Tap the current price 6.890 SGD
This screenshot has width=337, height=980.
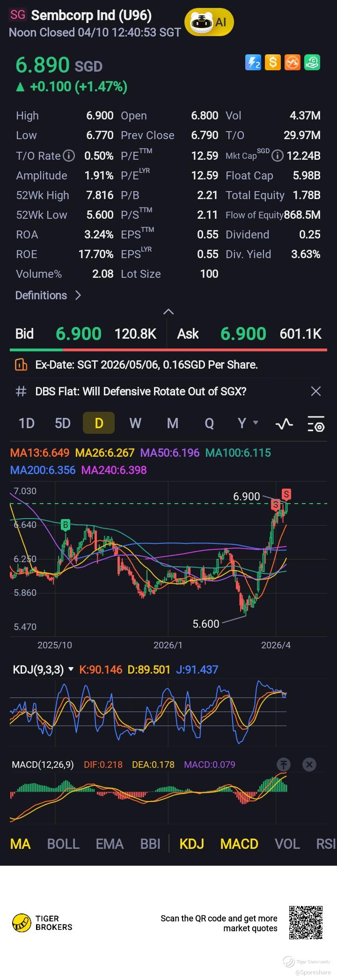[59, 65]
